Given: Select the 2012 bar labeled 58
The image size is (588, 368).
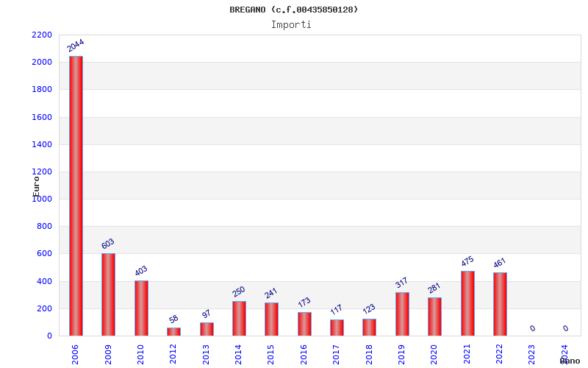Looking at the screenshot, I should [x=174, y=332].
